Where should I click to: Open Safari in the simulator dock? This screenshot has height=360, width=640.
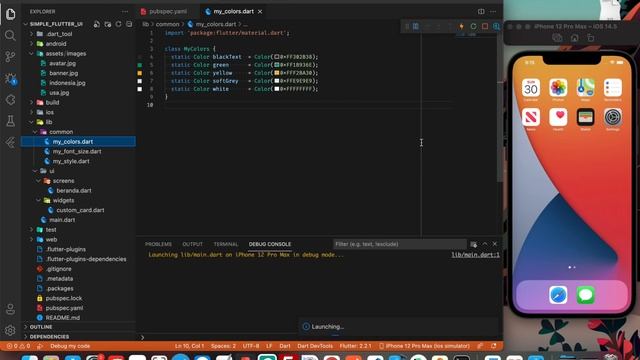point(558,295)
